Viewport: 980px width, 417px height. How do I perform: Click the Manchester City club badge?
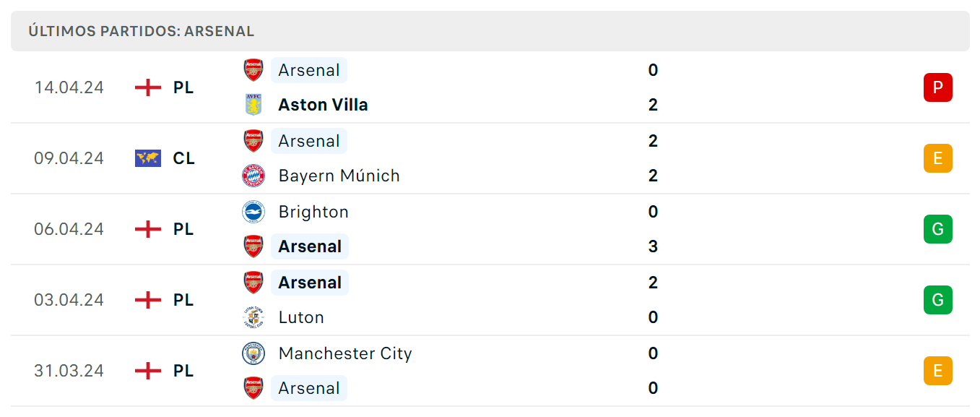(x=253, y=353)
